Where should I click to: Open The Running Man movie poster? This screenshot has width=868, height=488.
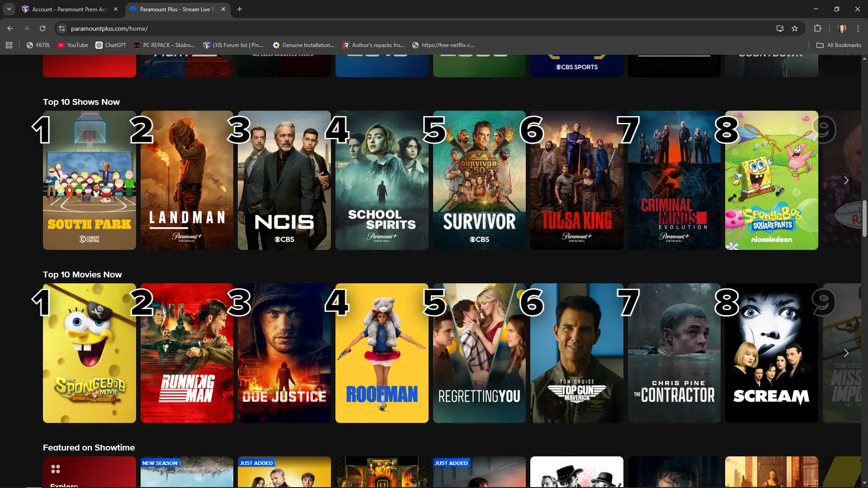tap(187, 353)
